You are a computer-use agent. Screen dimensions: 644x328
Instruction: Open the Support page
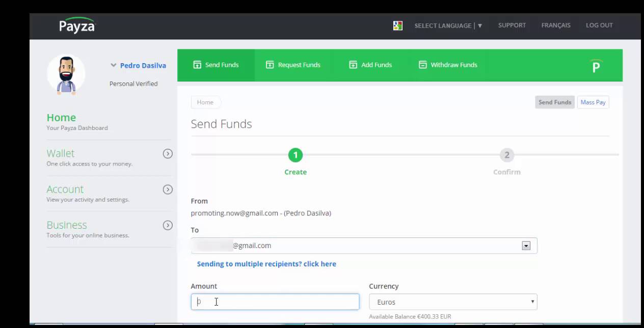512,25
